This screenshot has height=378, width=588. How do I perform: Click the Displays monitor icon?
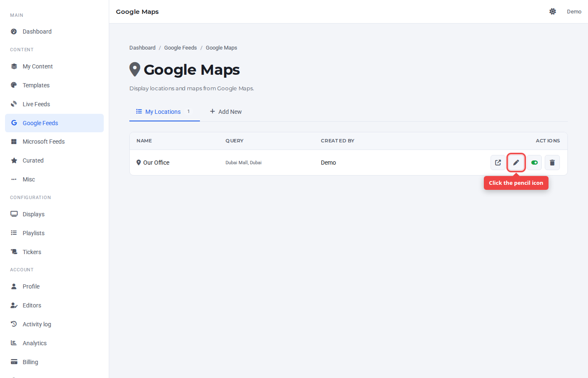14,214
